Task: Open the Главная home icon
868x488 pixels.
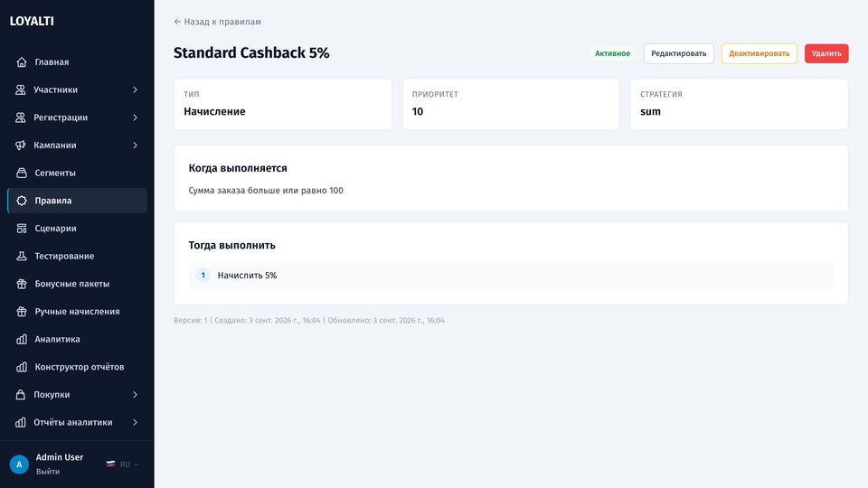Action: 22,62
